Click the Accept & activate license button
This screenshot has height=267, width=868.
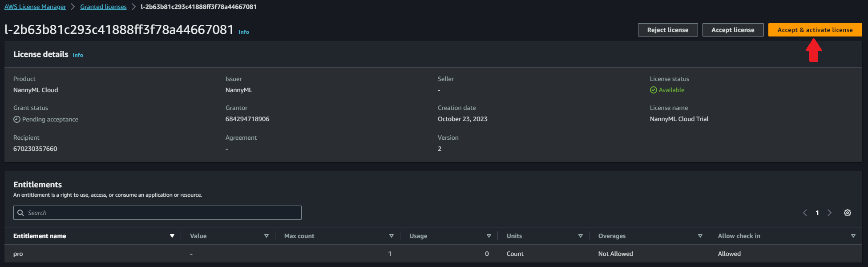(x=815, y=30)
